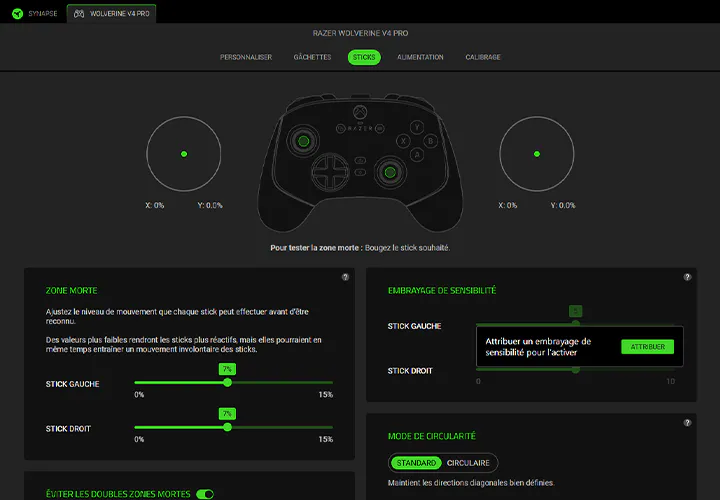
Task: Click the Razer Wolverine V4 Pro title
Action: click(360, 33)
